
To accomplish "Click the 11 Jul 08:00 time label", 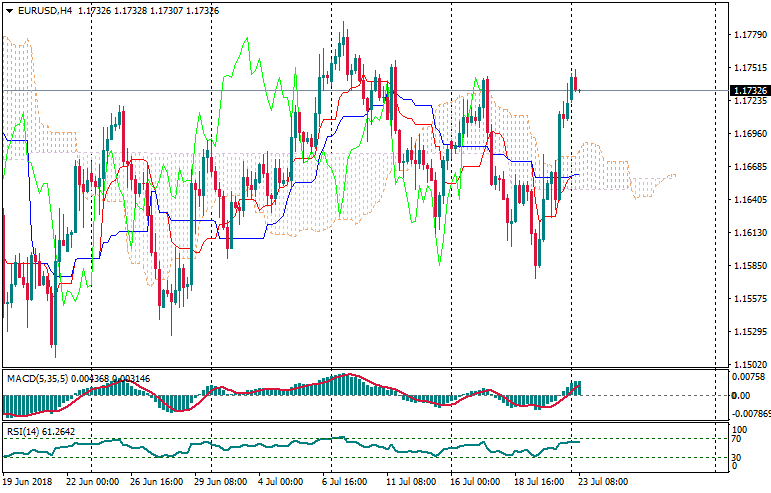I will (x=410, y=481).
